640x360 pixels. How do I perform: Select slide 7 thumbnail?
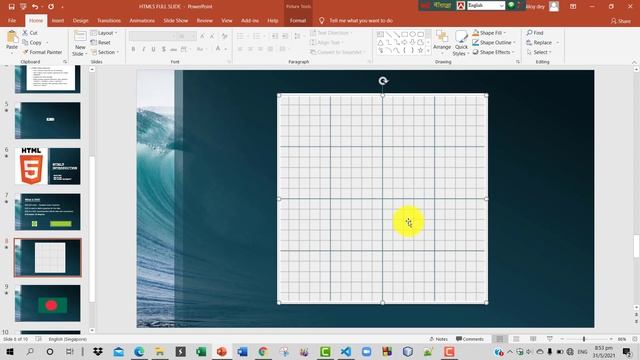[48, 212]
